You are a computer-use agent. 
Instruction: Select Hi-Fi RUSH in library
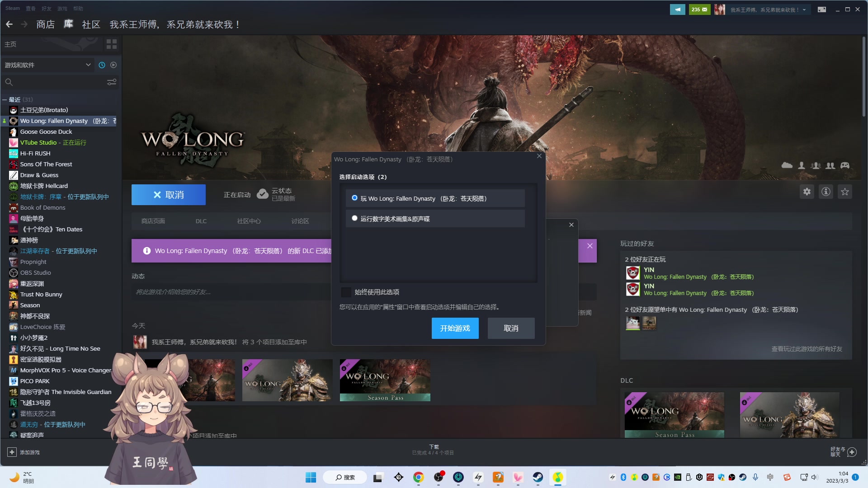click(35, 154)
